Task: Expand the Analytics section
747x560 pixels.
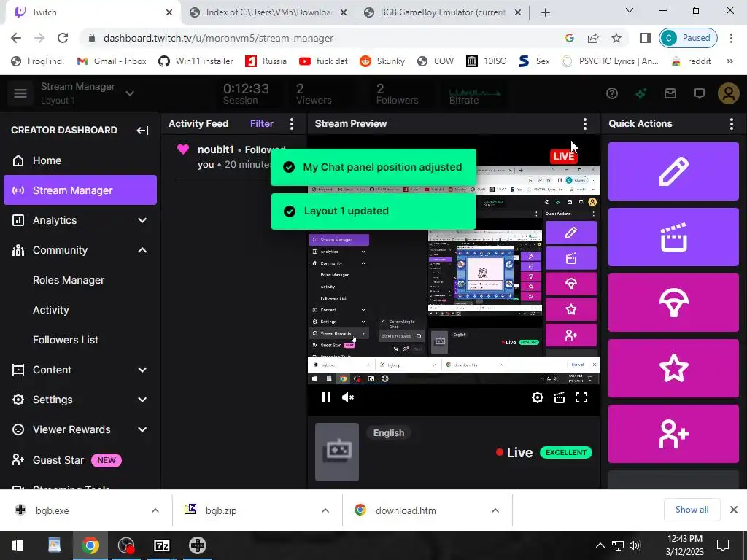Action: pyautogui.click(x=142, y=220)
